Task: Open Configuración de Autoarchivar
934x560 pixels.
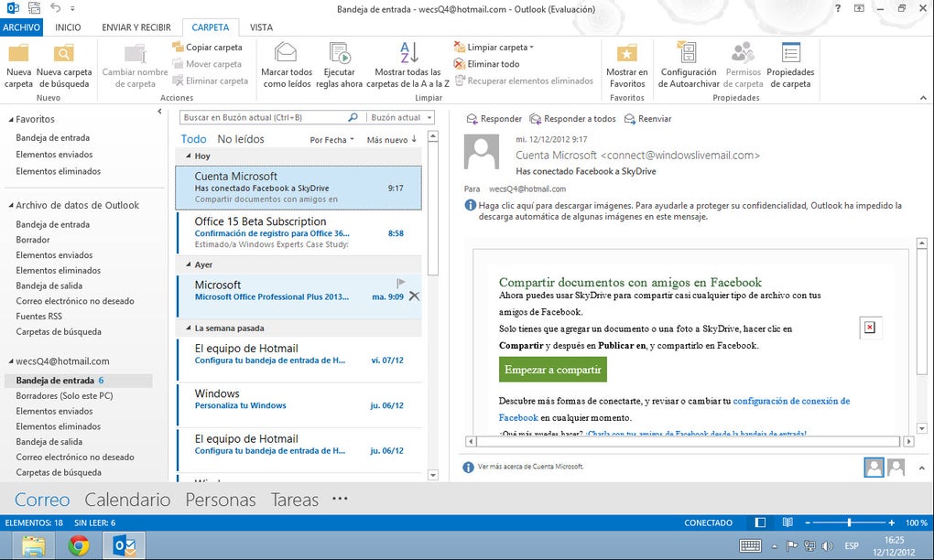Action: (x=689, y=66)
